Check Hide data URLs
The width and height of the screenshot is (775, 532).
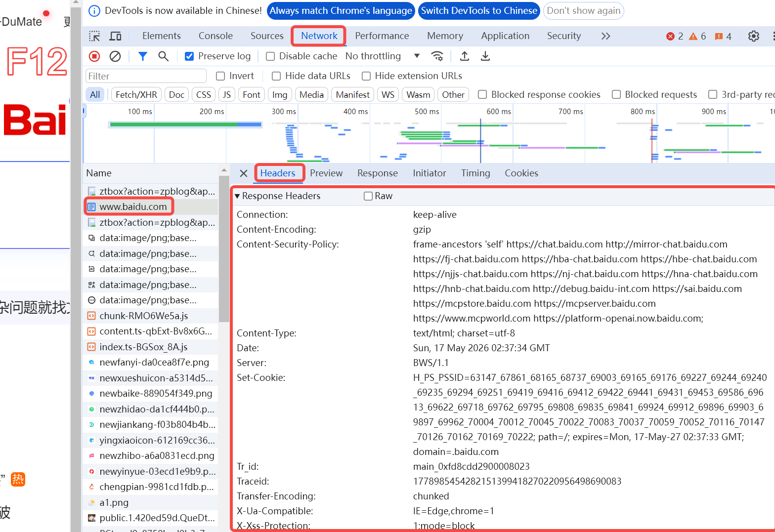coord(276,76)
